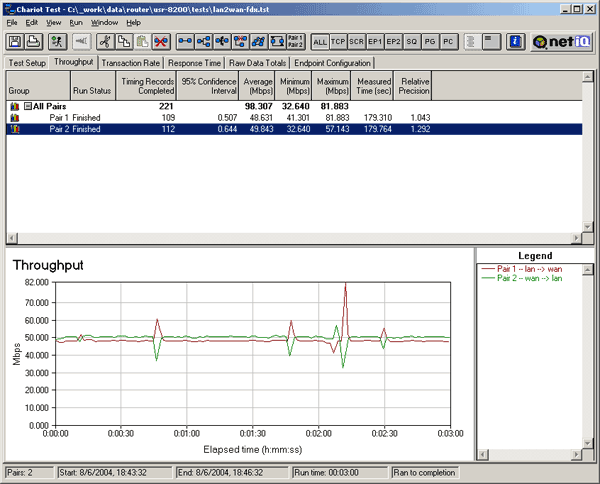Open the File menu
The width and height of the screenshot is (600, 484).
pos(12,23)
